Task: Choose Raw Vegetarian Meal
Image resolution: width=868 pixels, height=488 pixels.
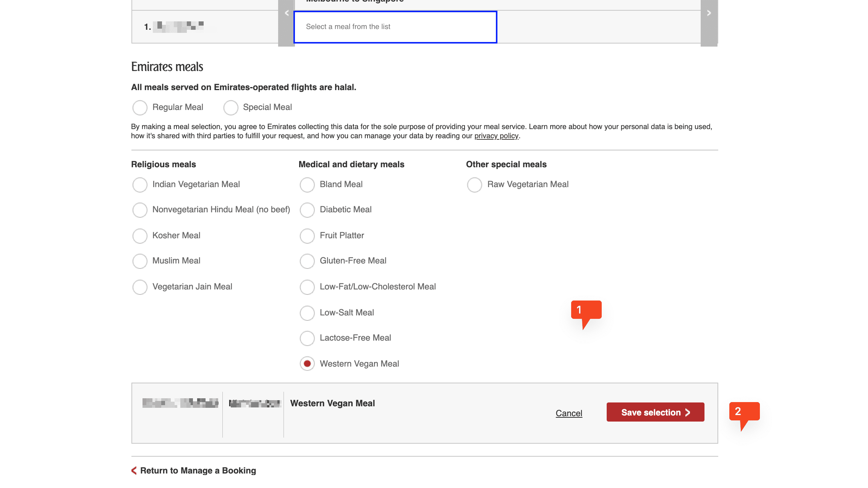Action: click(x=474, y=185)
